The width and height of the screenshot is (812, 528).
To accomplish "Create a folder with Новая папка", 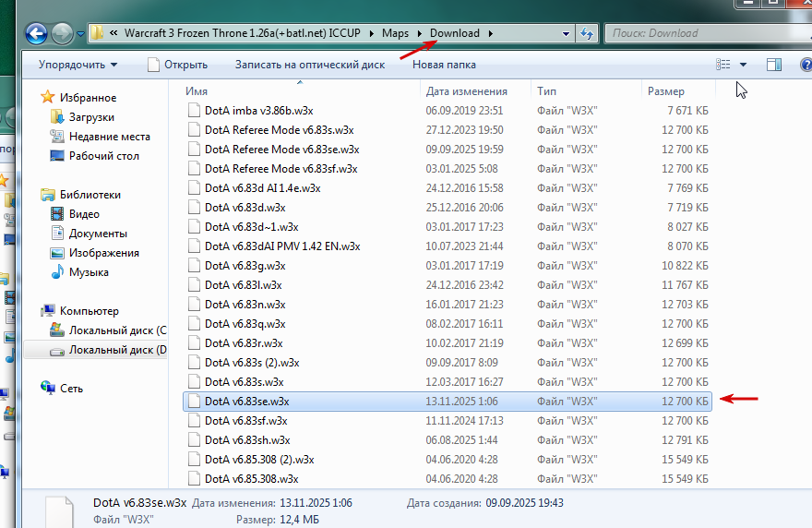I will [444, 65].
